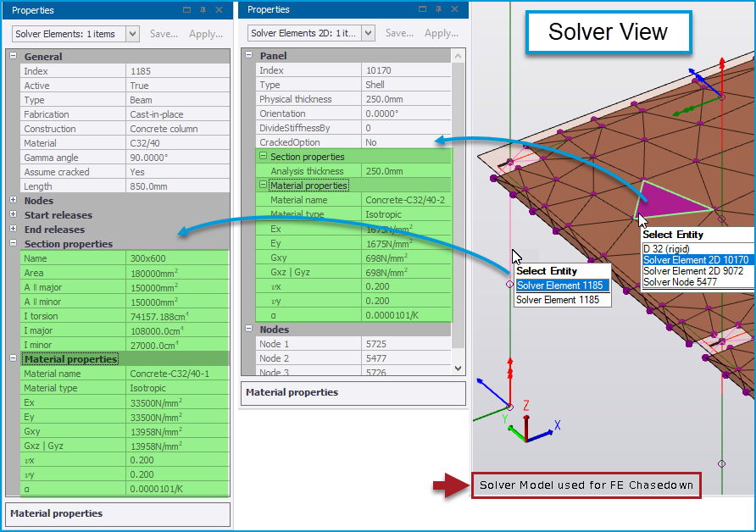Open the Solver Elements 1 items dropdown

(132, 34)
